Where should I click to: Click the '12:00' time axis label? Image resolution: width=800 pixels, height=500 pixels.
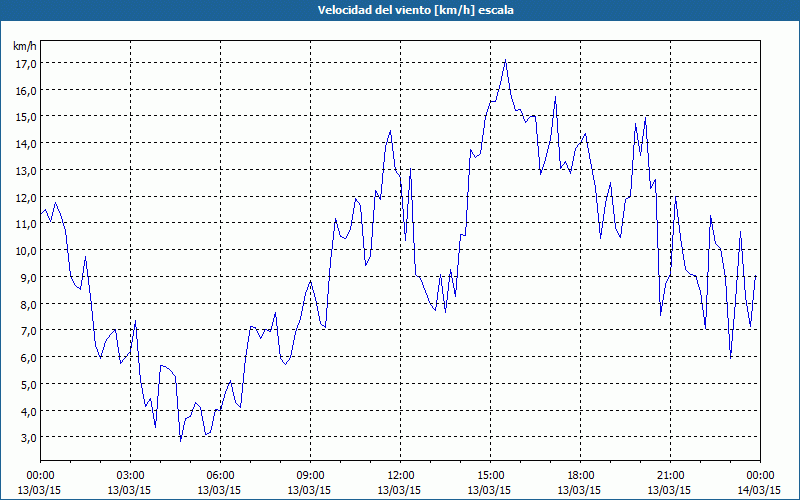click(x=401, y=476)
